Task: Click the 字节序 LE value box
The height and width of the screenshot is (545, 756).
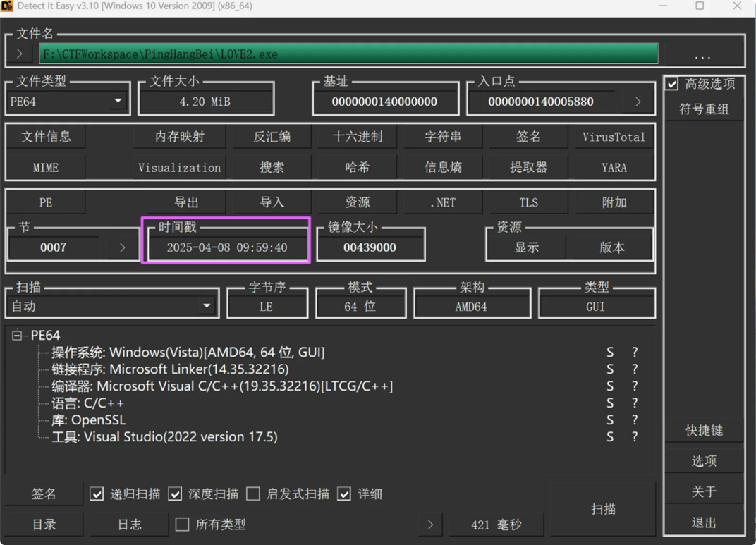Action: tap(267, 307)
